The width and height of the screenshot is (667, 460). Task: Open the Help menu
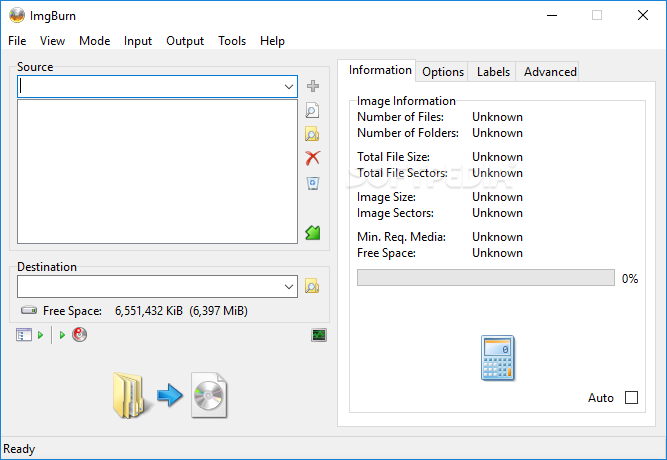[272, 41]
